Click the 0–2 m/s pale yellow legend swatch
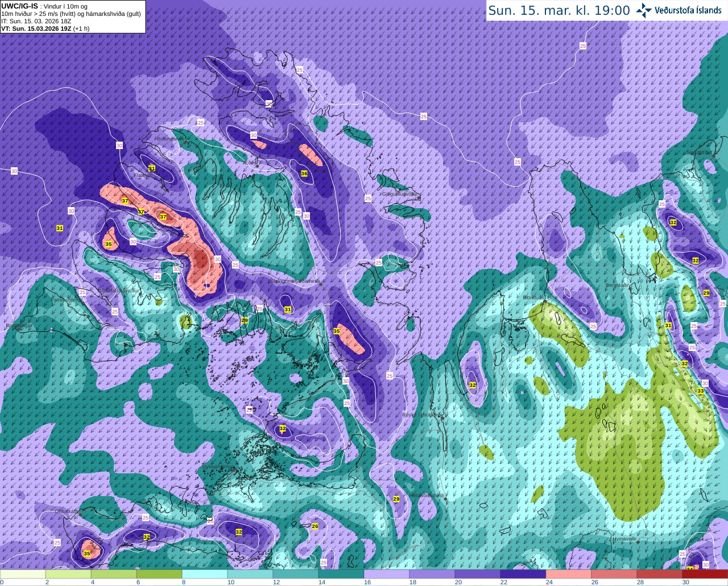 point(23,574)
